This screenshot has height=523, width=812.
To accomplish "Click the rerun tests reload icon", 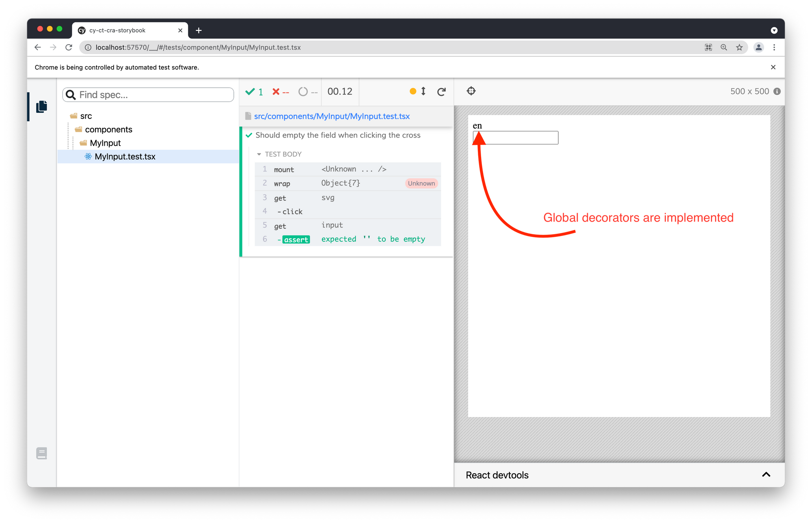I will coord(441,92).
